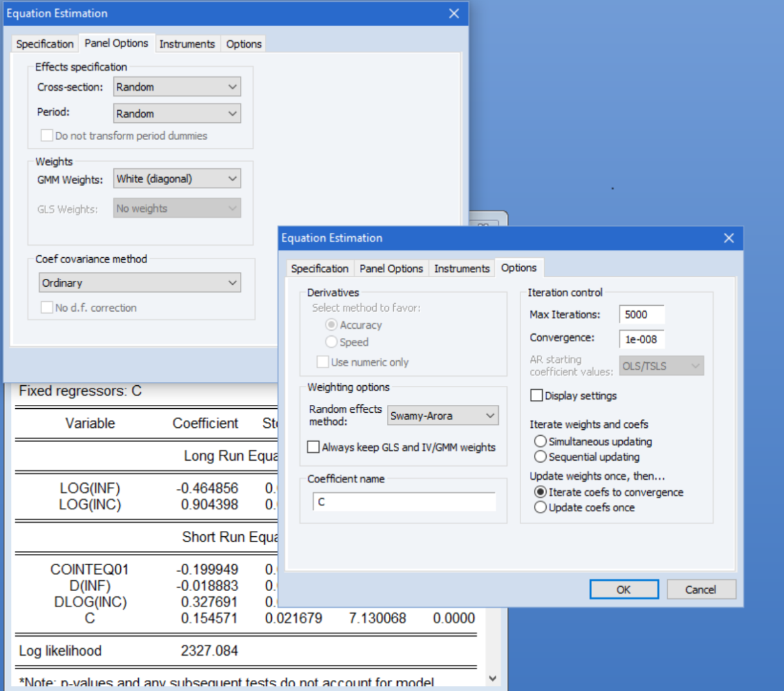Click standard error value 0.021679
This screenshot has height=691, width=784.
click(x=294, y=618)
